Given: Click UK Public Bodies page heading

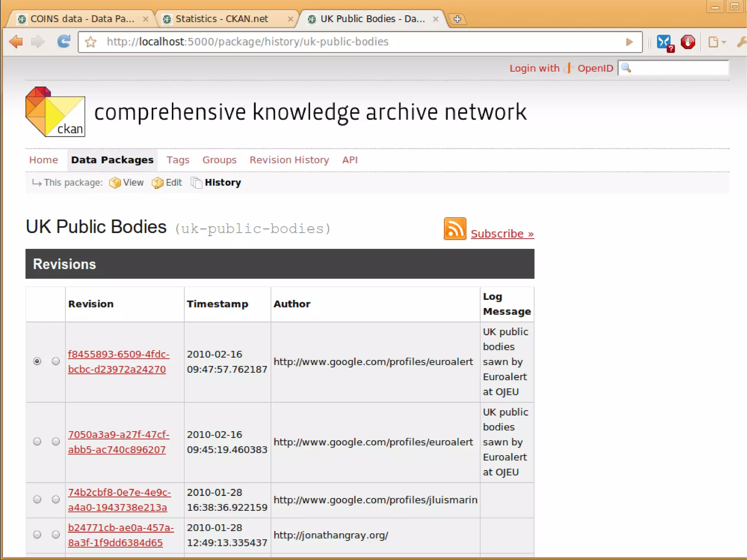Looking at the screenshot, I should click(x=96, y=227).
